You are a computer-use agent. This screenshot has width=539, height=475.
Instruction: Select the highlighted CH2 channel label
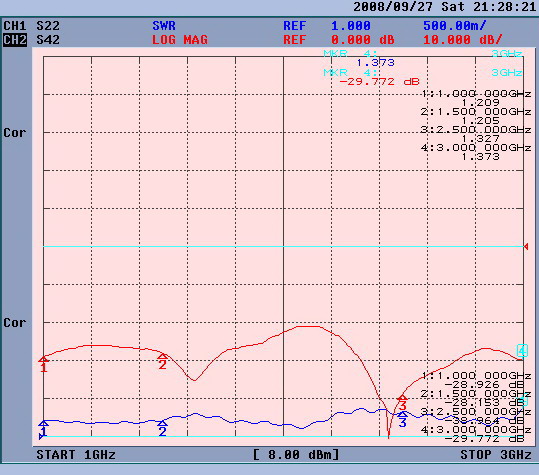(14, 40)
